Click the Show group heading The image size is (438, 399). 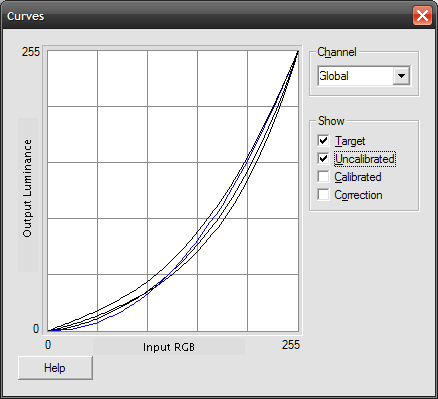point(331,121)
